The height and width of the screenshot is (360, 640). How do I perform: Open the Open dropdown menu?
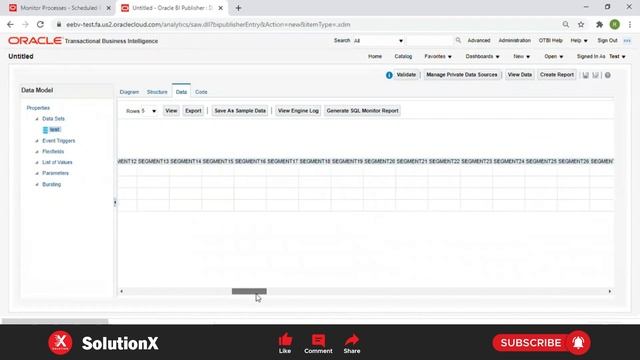click(x=553, y=56)
